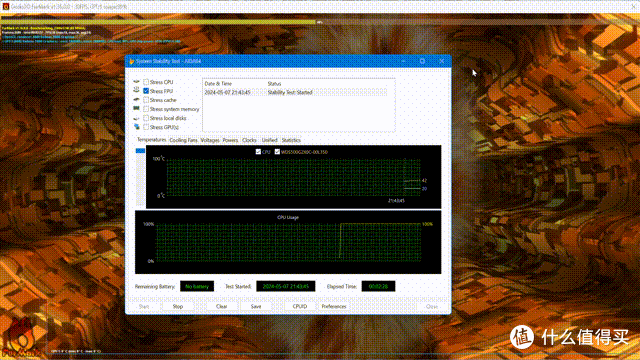Click the Test Started timestamp field
640x360 pixels.
286,286
